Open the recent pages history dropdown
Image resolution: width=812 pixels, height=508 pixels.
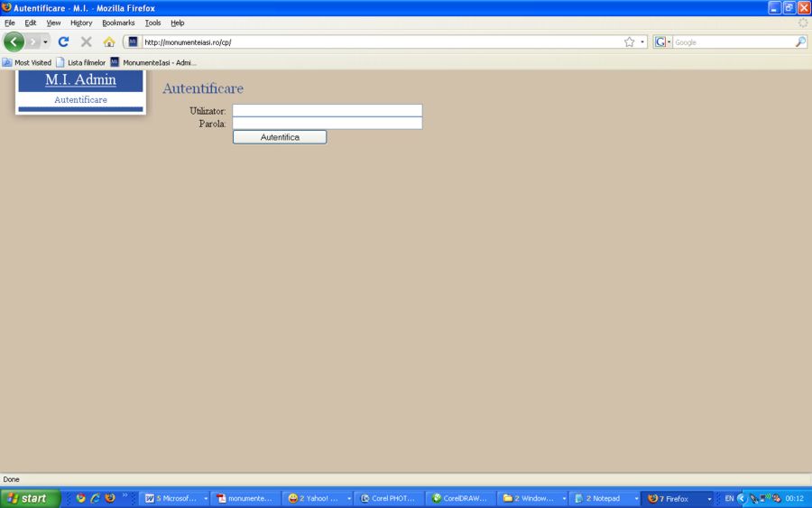click(x=45, y=42)
